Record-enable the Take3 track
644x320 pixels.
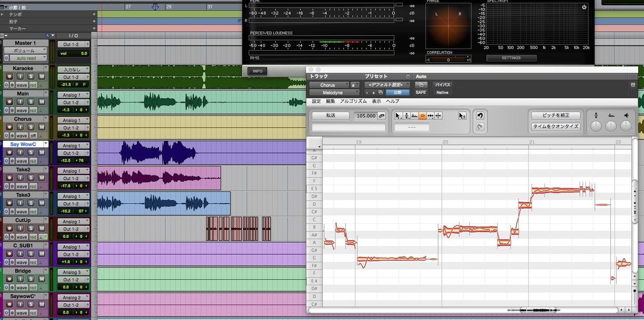tap(10, 203)
